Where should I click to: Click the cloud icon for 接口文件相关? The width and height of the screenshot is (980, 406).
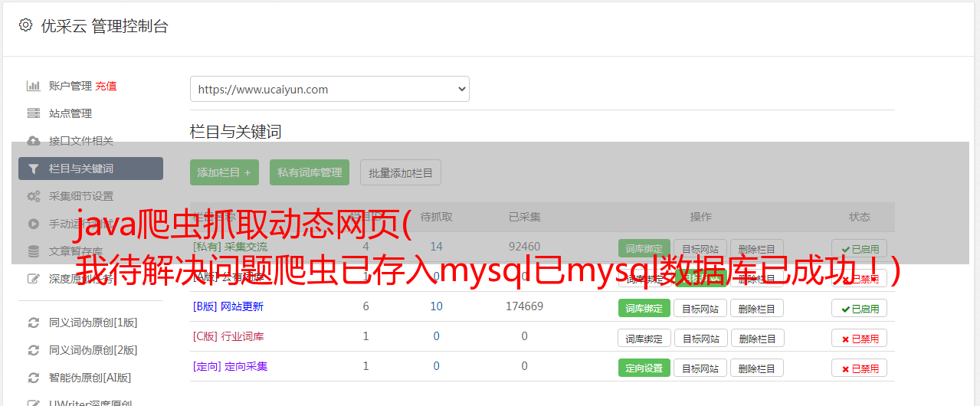click(x=33, y=141)
